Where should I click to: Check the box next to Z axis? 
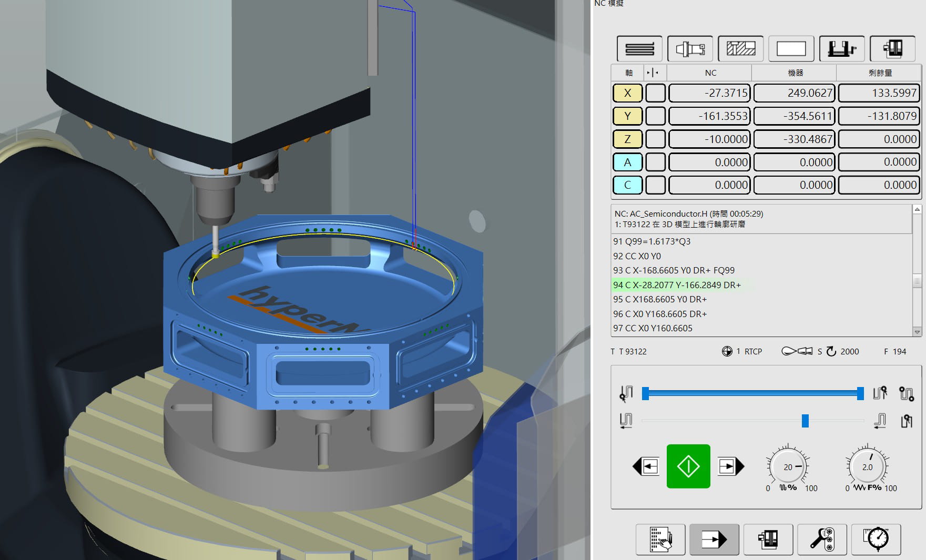pyautogui.click(x=655, y=139)
